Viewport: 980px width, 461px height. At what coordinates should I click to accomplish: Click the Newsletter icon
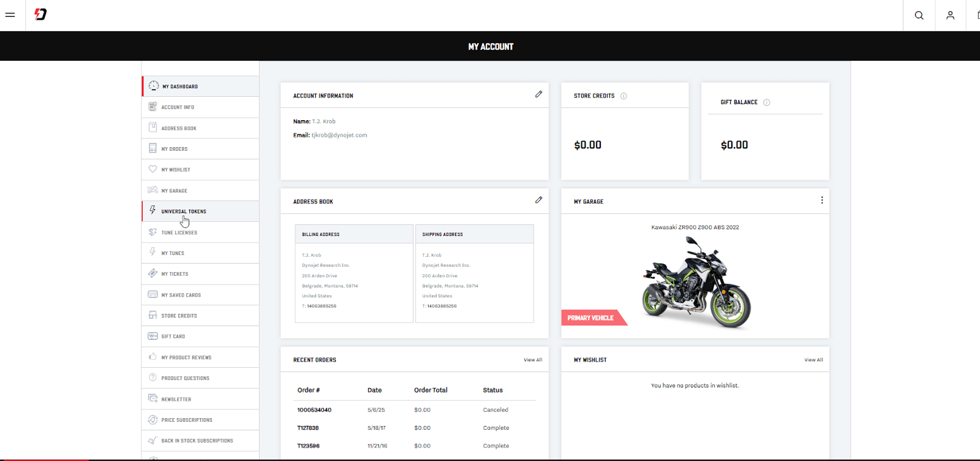153,398
